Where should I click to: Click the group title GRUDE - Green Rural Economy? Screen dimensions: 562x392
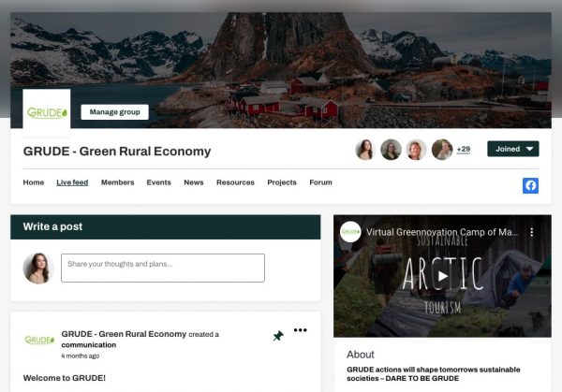(x=117, y=152)
